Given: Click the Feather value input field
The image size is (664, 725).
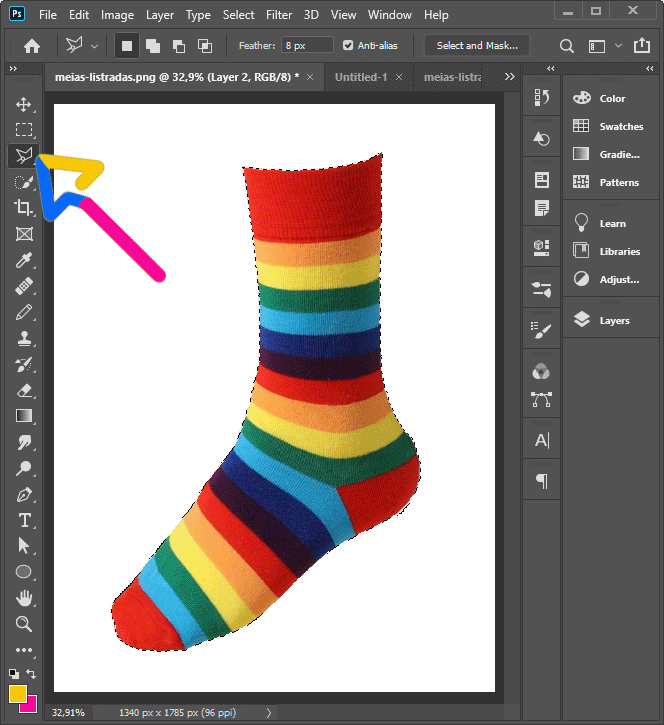Looking at the screenshot, I should click(307, 45).
